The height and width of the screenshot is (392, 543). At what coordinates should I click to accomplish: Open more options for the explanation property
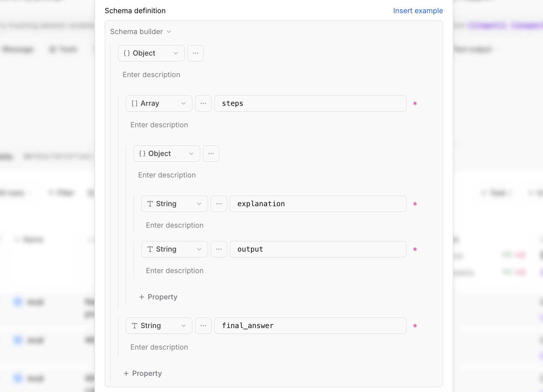219,204
